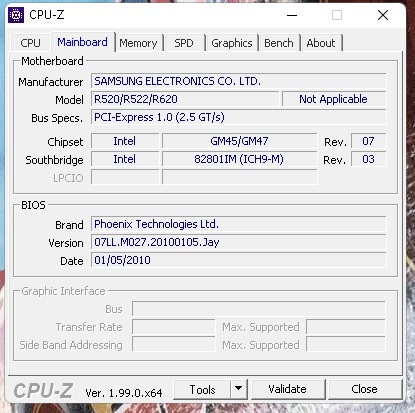The height and width of the screenshot is (413, 415).
Task: Open the Bench tab
Action: (279, 43)
